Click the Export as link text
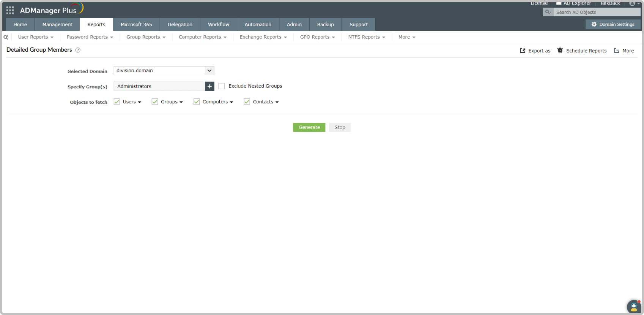 tap(539, 51)
